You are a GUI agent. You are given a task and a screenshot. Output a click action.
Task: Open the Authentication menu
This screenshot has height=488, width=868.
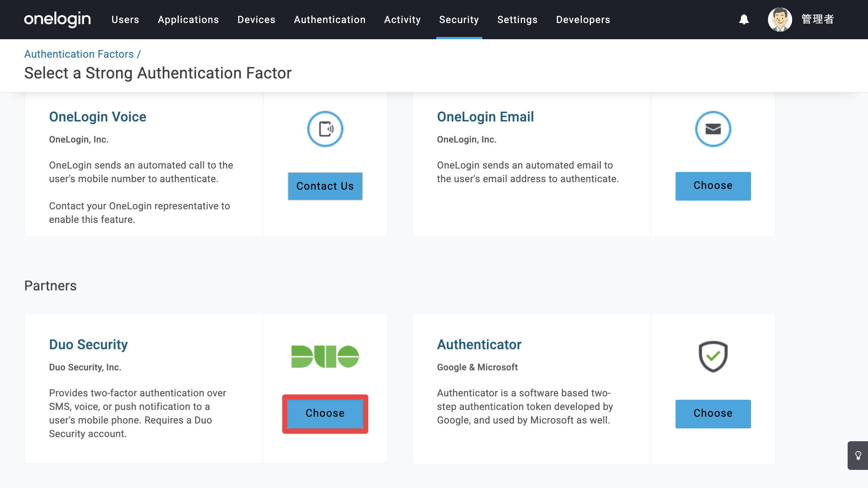[x=330, y=20]
